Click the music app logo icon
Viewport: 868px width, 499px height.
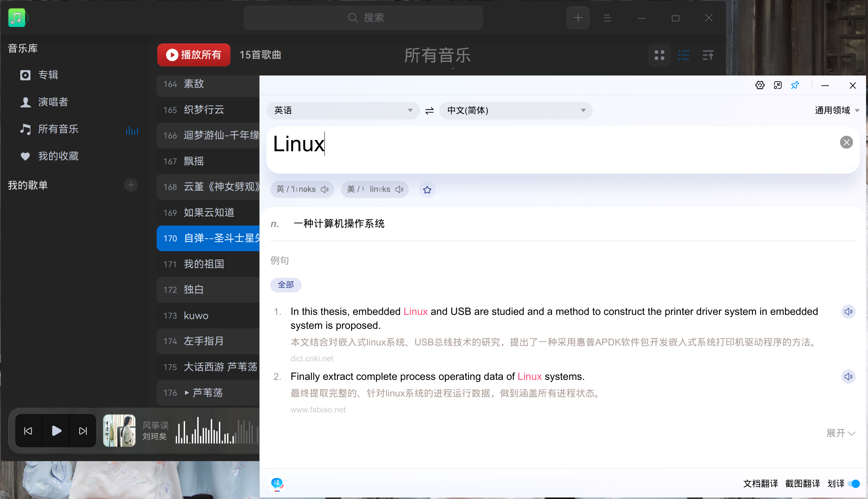[x=17, y=18]
